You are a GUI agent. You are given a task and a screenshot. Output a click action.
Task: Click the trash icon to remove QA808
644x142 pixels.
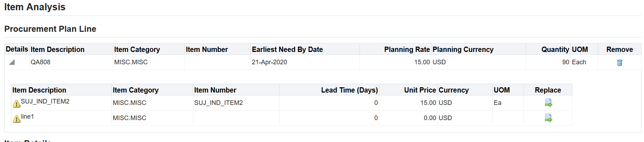619,63
